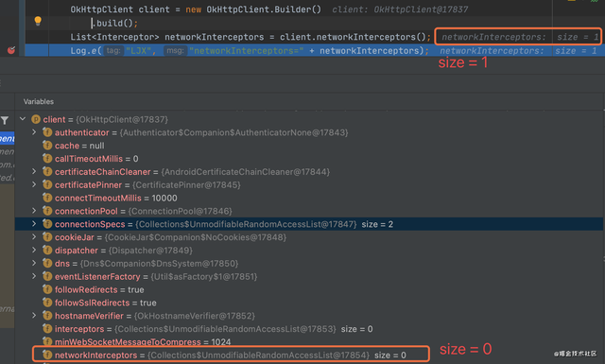605x364 pixels.
Task: Expand the authenticator field
Action: coord(34,132)
